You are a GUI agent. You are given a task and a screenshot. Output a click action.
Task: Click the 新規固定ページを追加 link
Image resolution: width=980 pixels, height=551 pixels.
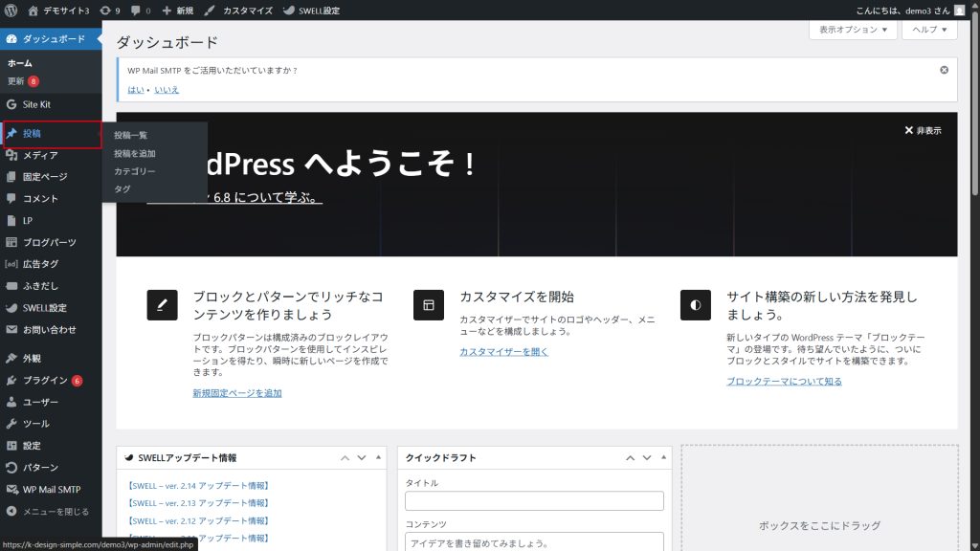(x=236, y=393)
